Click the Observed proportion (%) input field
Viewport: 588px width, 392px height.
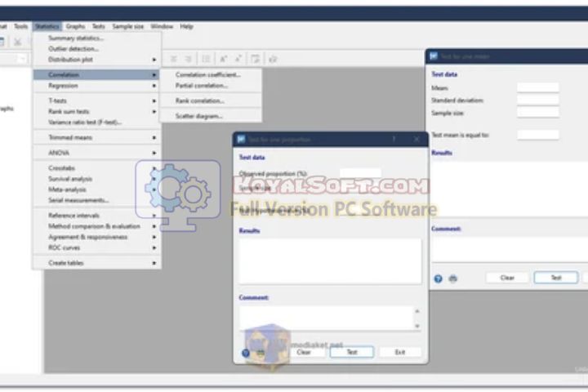[x=360, y=173]
